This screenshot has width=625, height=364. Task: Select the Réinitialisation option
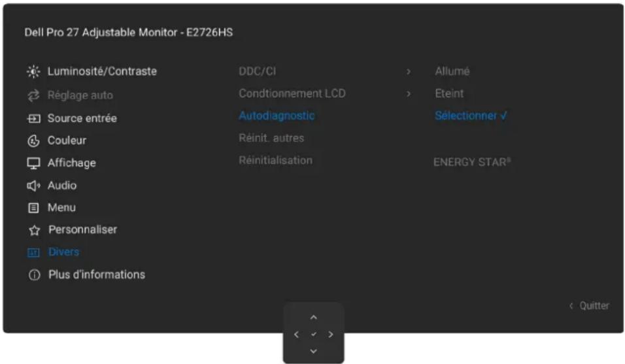point(275,161)
